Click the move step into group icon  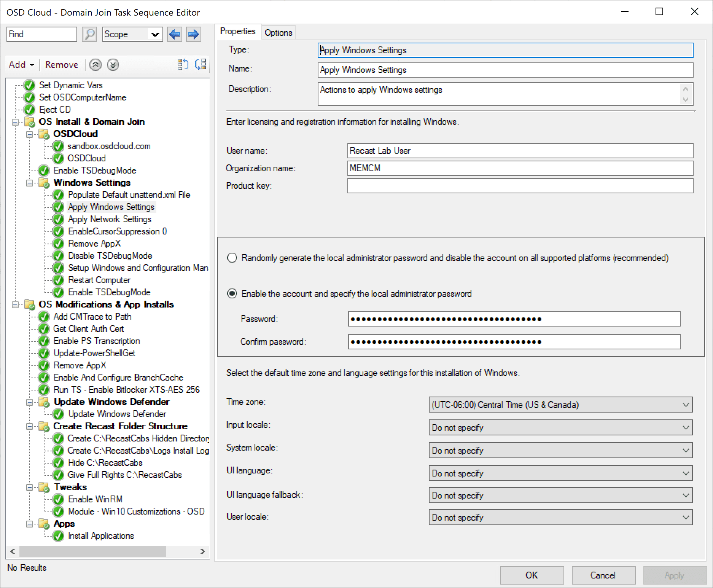click(201, 65)
